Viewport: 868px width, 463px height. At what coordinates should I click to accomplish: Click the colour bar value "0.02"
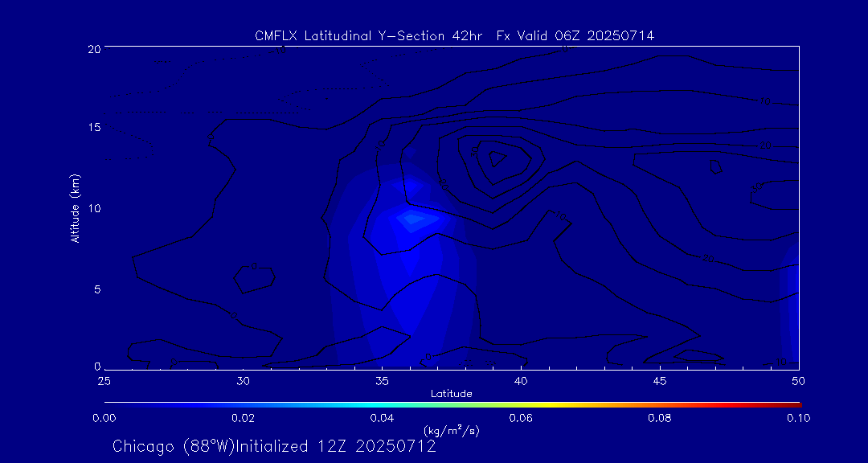pos(243,419)
